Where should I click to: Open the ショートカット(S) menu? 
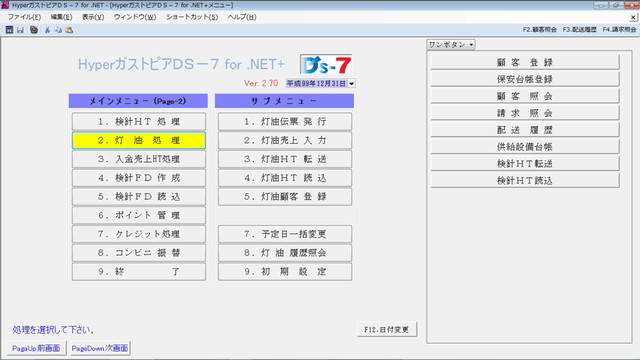point(192,17)
